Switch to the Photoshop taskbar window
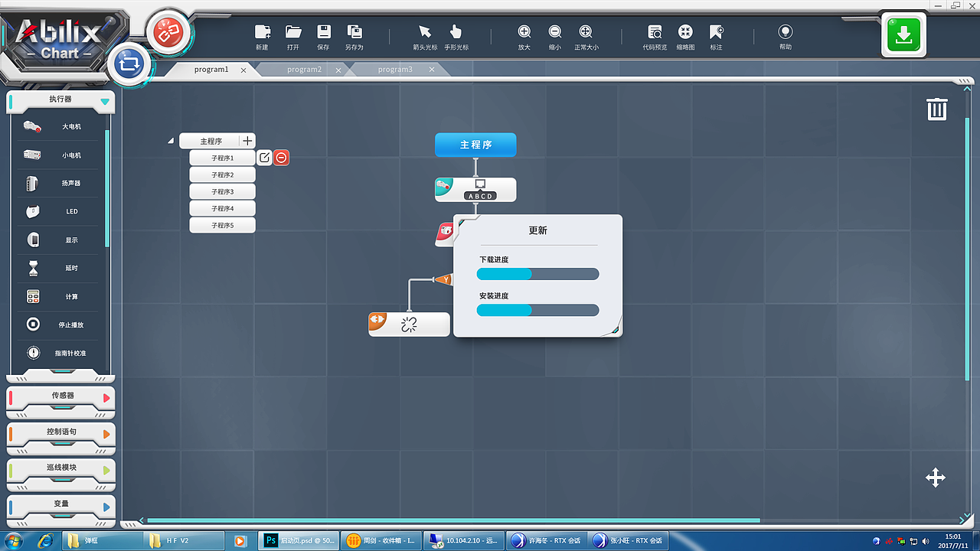Viewport: 980px width, 551px height. click(x=299, y=541)
